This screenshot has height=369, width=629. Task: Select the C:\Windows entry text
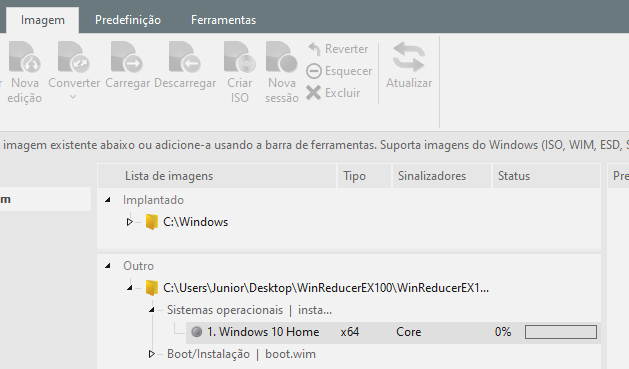195,222
